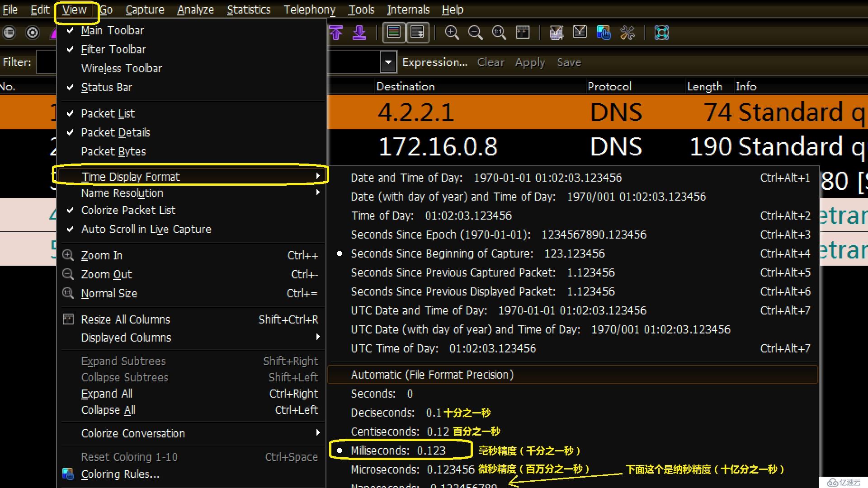
Task: Enable Packet Bytes pane
Action: tap(191, 152)
